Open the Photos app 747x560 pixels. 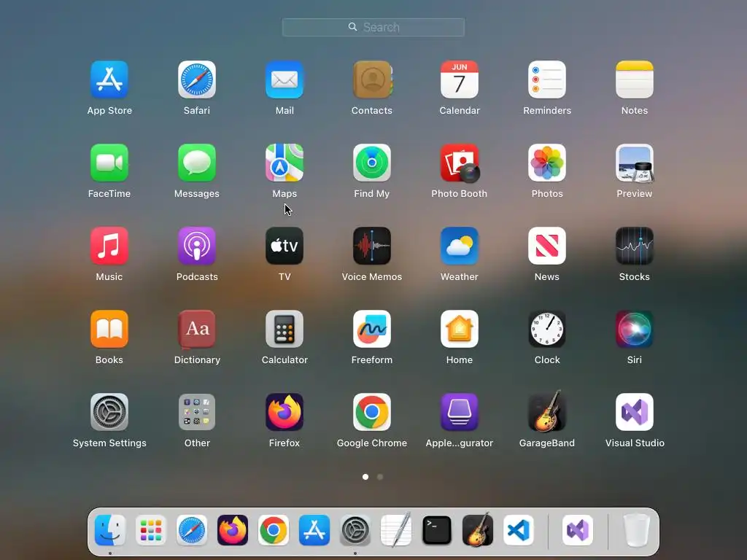pyautogui.click(x=547, y=163)
